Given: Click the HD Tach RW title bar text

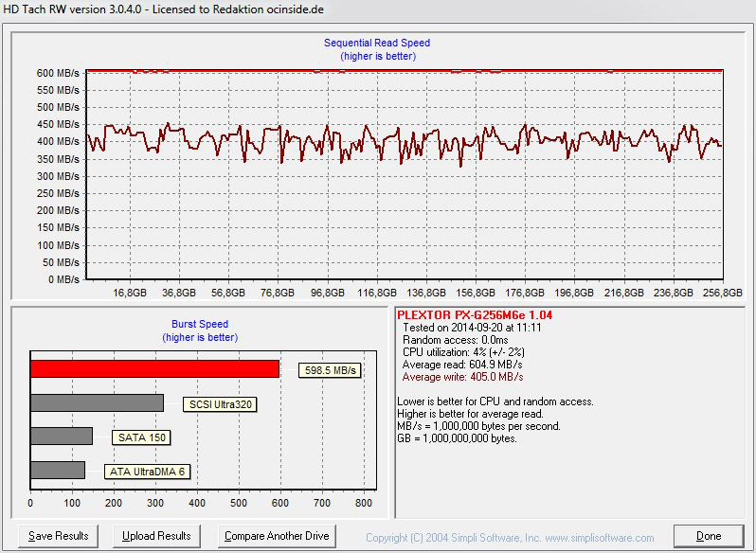Looking at the screenshot, I should point(164,9).
